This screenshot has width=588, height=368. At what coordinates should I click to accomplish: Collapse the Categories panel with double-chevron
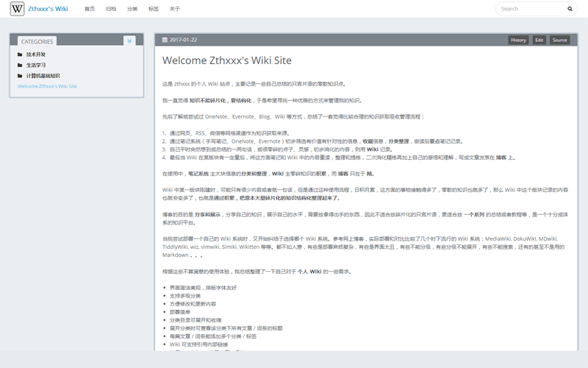[129, 41]
